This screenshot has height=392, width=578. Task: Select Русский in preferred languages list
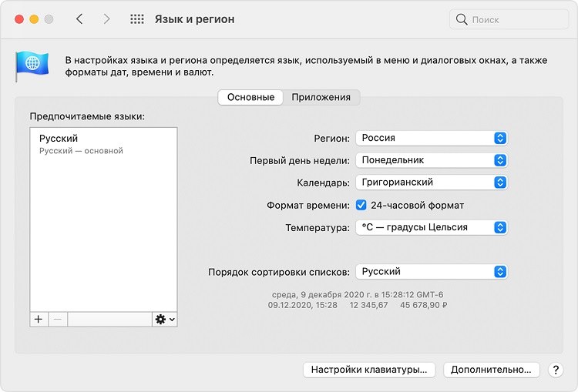(103, 144)
